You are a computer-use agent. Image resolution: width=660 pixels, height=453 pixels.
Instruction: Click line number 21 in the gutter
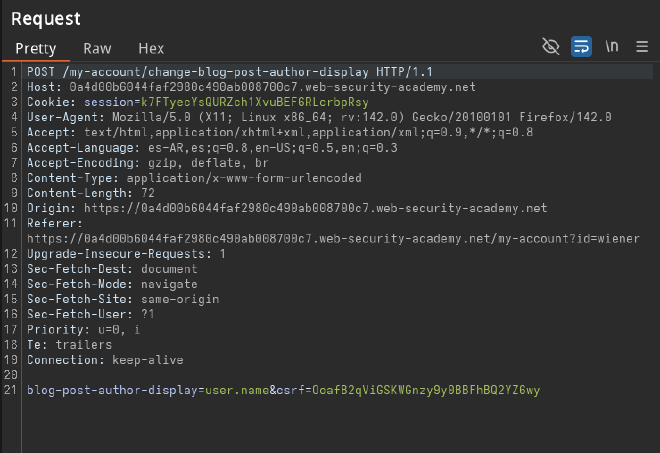(10, 388)
